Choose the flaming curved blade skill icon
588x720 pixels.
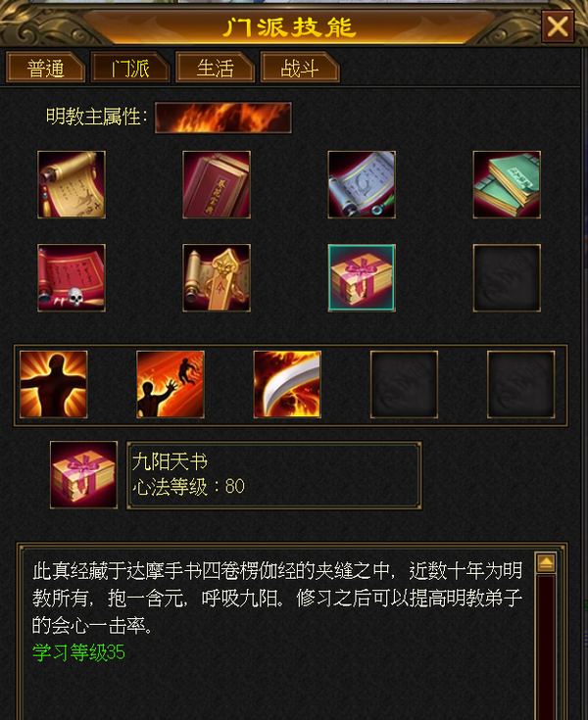click(x=287, y=384)
